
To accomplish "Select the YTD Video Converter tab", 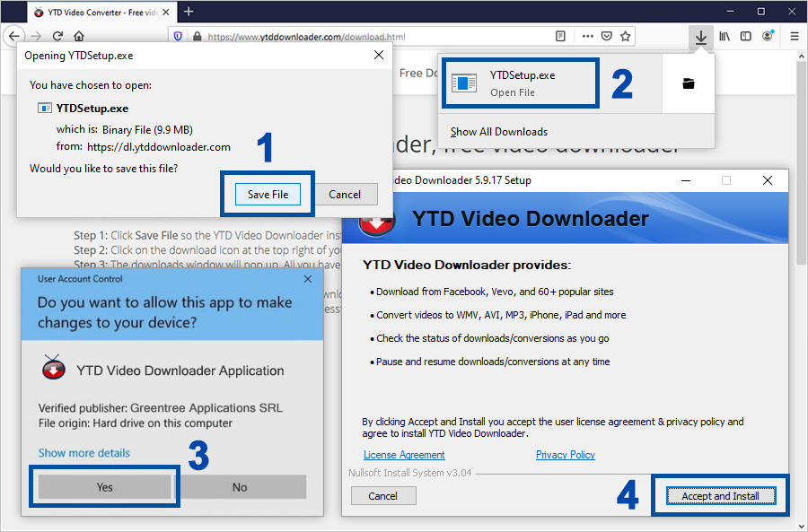I will tap(102, 12).
